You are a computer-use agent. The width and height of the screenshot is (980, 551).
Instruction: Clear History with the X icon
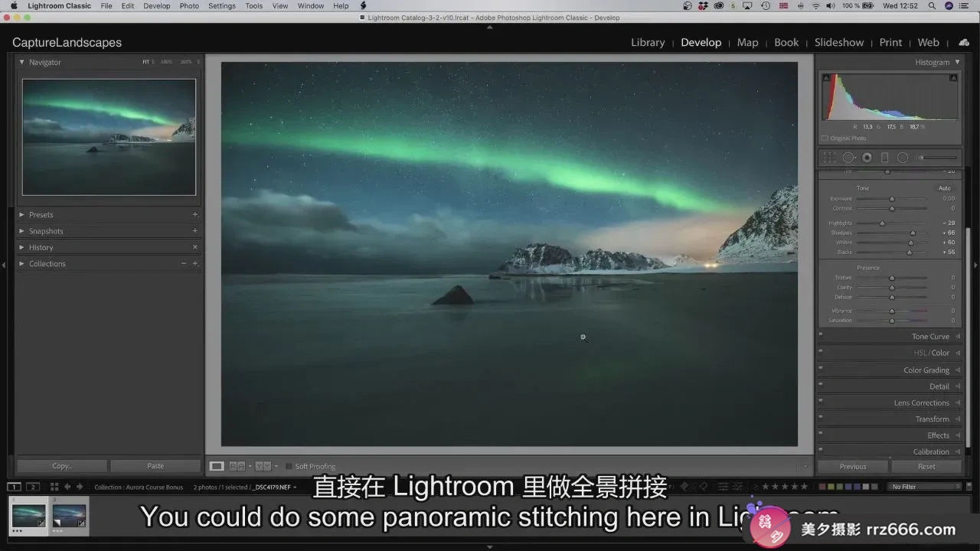(x=195, y=247)
